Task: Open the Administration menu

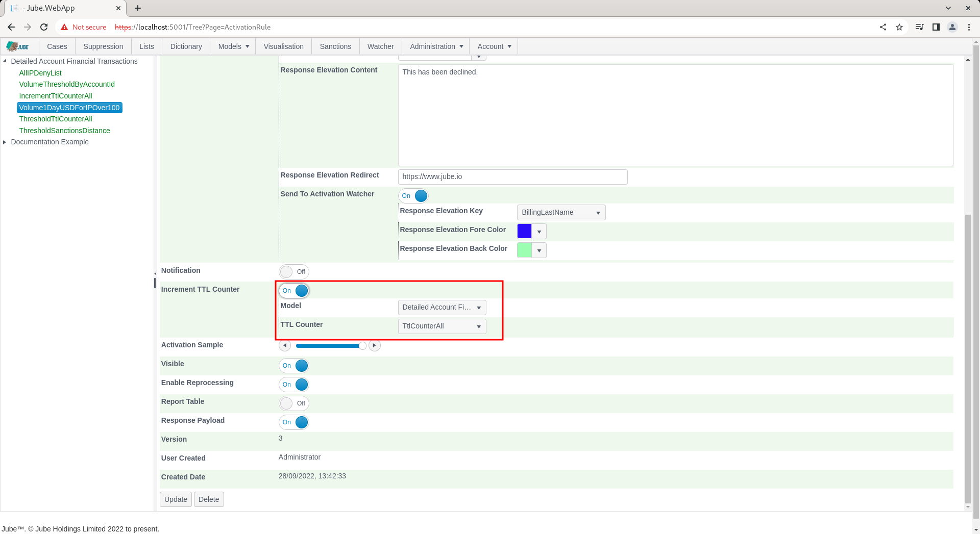Action: tap(436, 46)
